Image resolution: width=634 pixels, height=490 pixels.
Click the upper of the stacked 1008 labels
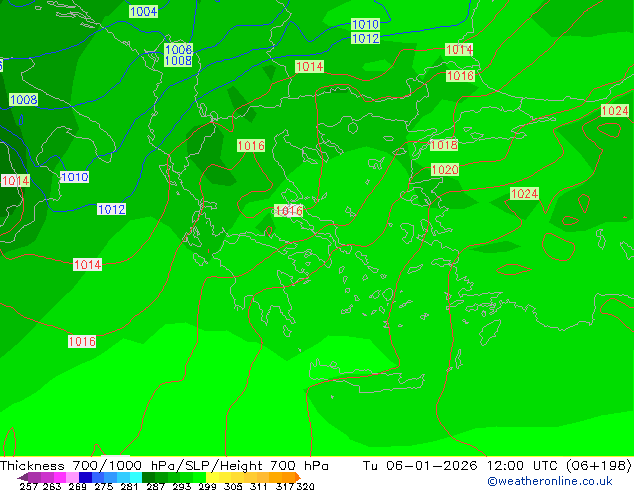pos(178,49)
